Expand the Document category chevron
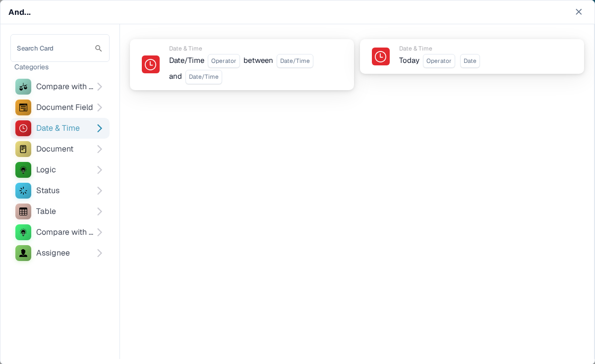Viewport: 595px width, 364px height. pos(99,149)
